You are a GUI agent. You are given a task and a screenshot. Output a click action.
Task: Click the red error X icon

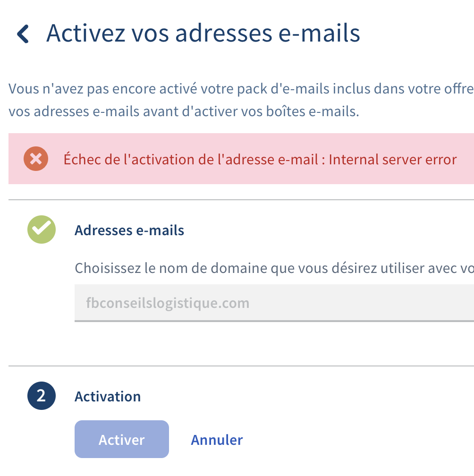[x=36, y=159]
